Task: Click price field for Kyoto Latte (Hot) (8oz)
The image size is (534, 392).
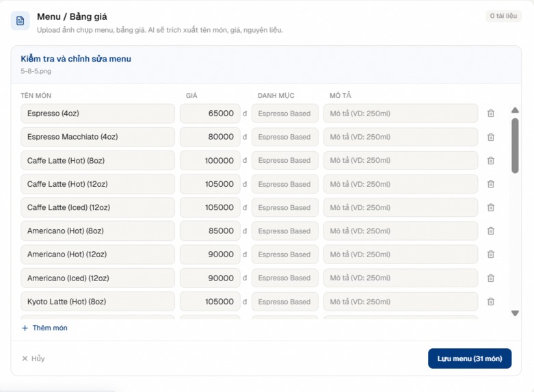Action: (210, 302)
